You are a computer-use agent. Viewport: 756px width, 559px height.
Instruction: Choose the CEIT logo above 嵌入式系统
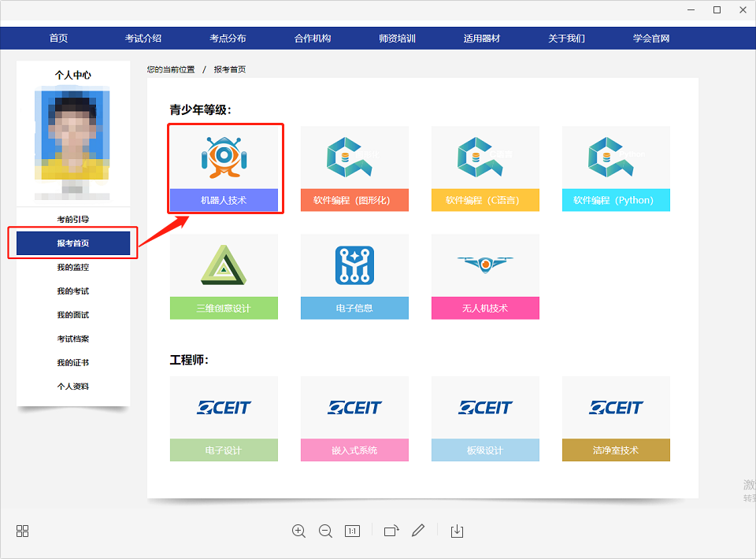point(354,408)
